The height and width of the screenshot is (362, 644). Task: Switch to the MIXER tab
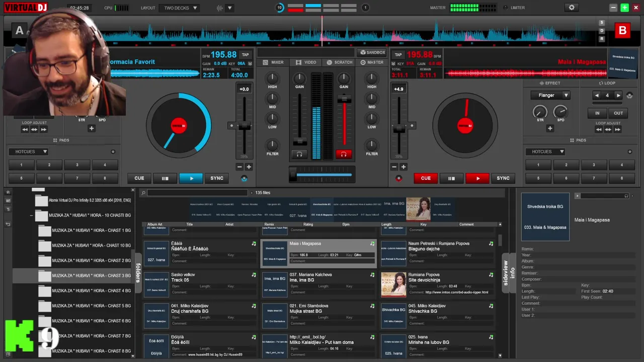[273, 62]
